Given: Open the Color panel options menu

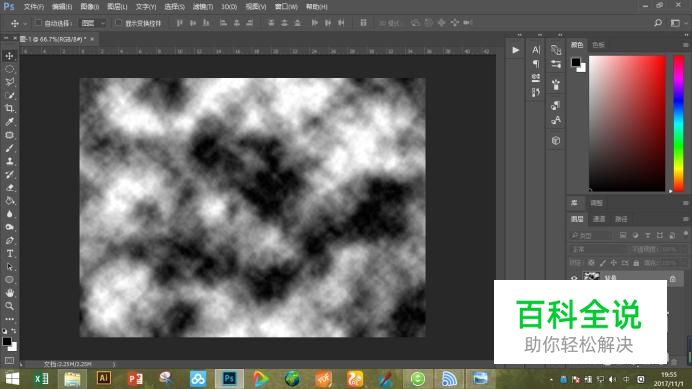Looking at the screenshot, I should 685,45.
